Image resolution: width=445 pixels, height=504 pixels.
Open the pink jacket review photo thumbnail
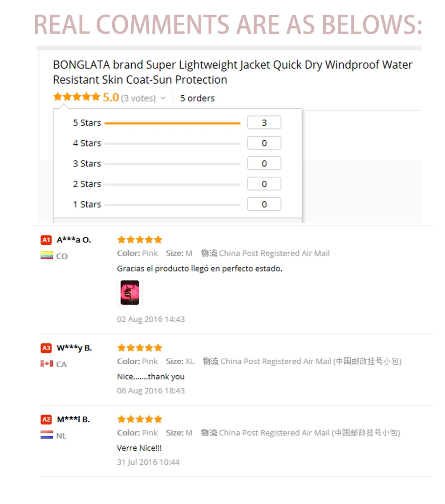(130, 293)
